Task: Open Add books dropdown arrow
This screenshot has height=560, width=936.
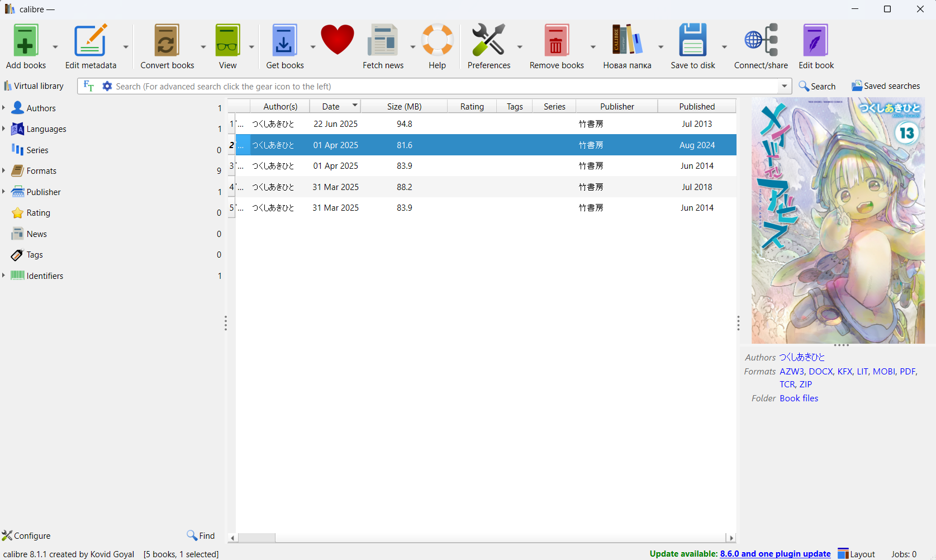Action: point(55,47)
